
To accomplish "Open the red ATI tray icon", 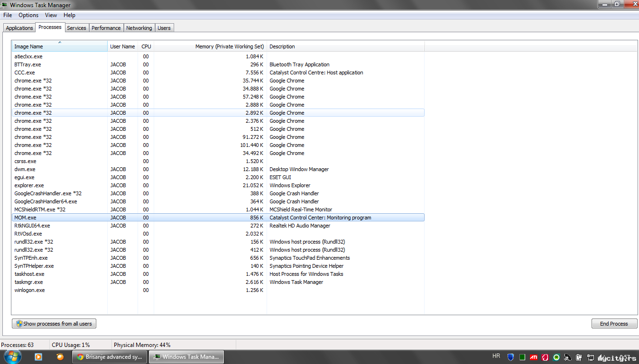I will coord(534,357).
